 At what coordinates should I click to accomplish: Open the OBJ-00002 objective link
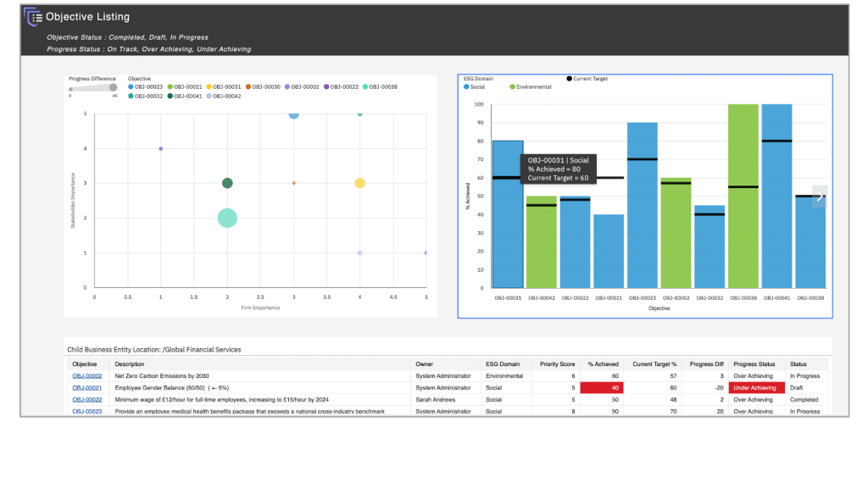click(x=86, y=375)
